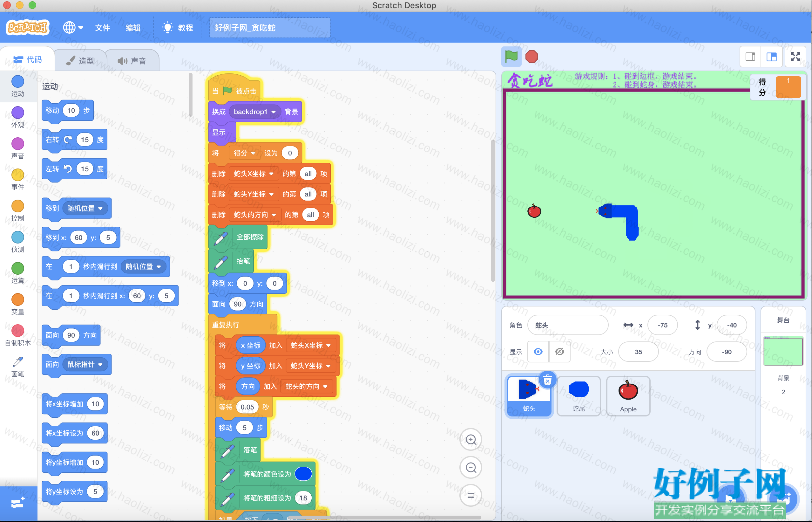
Task: Switch to large stage layout
Action: (771, 57)
